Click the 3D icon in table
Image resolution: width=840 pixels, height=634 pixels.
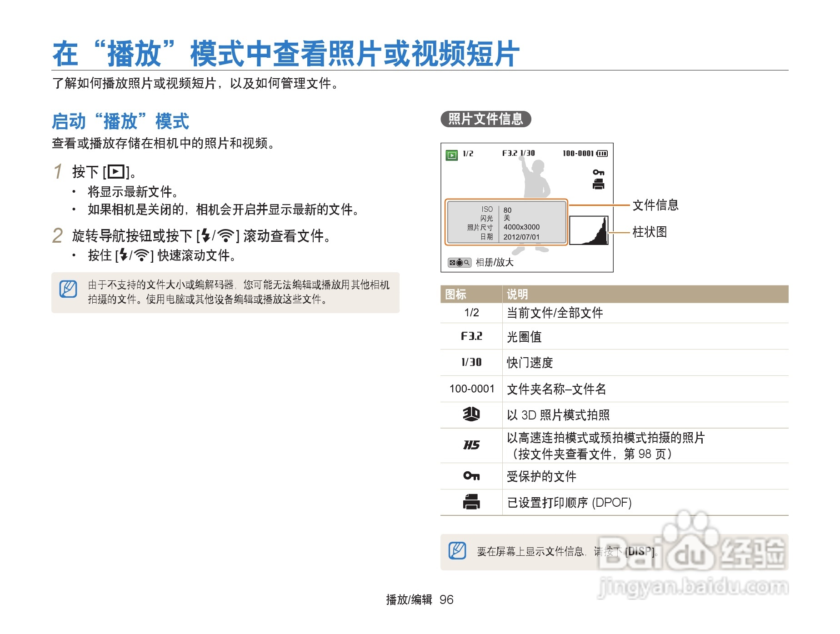[x=471, y=414]
